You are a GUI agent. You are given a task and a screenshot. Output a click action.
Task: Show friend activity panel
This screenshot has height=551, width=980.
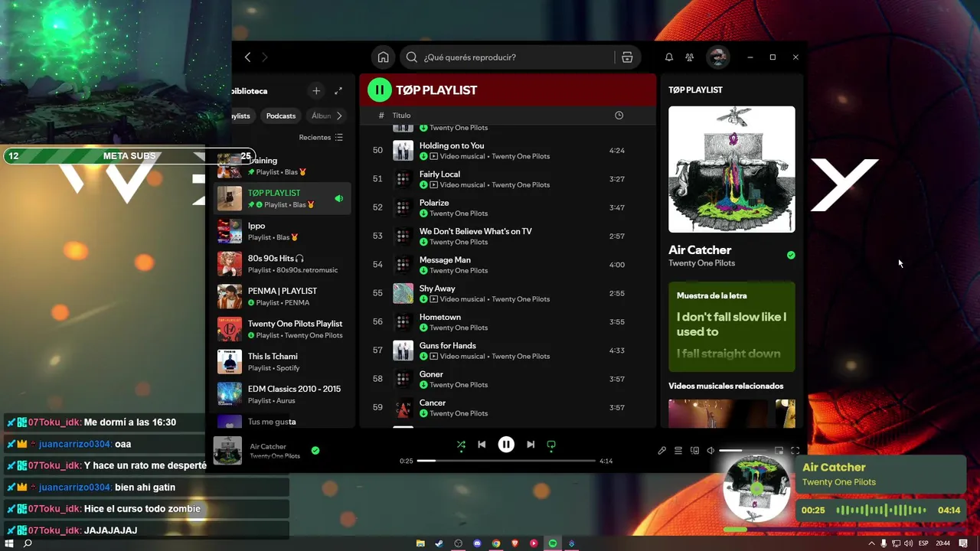tap(689, 57)
